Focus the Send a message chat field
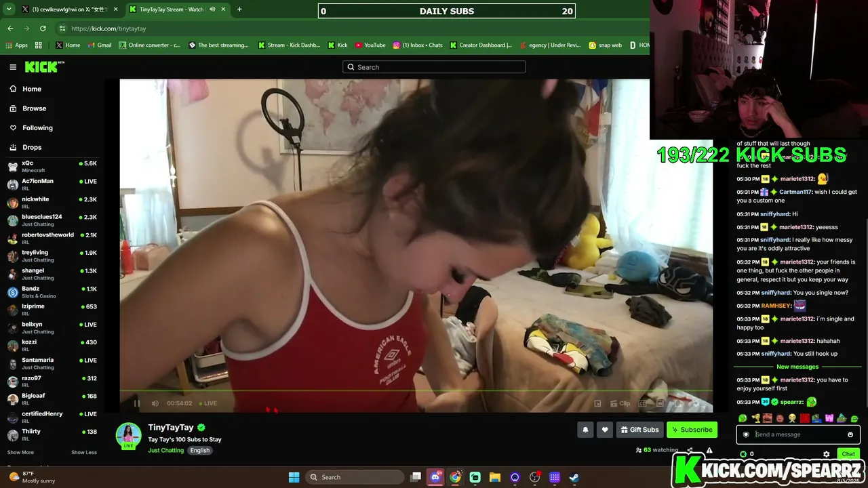Image resolution: width=868 pixels, height=488 pixels. (798, 434)
